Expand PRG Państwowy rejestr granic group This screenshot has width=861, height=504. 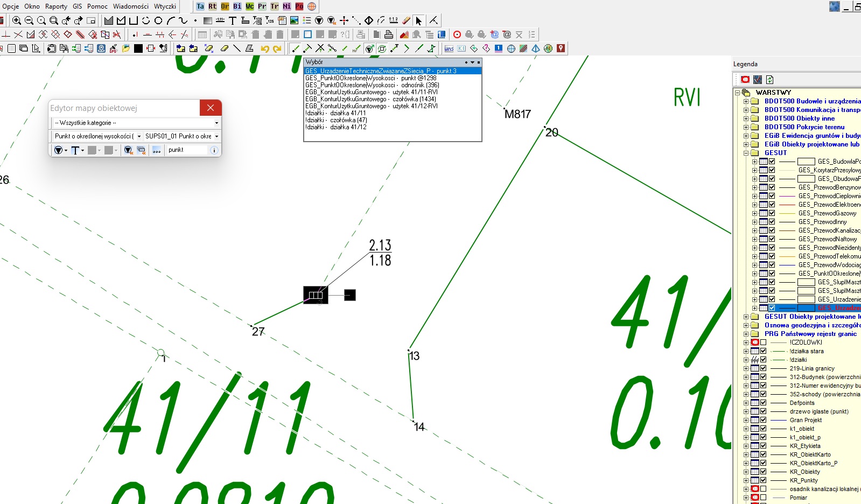[746, 334]
